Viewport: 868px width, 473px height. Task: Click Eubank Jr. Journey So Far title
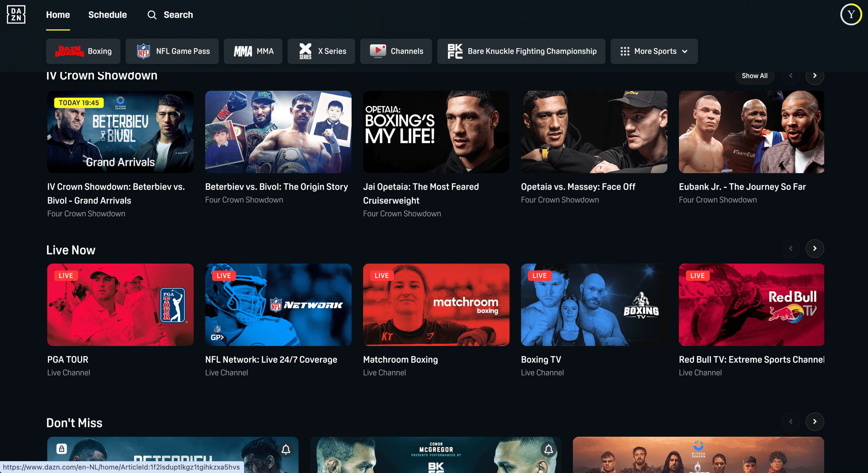pyautogui.click(x=742, y=187)
